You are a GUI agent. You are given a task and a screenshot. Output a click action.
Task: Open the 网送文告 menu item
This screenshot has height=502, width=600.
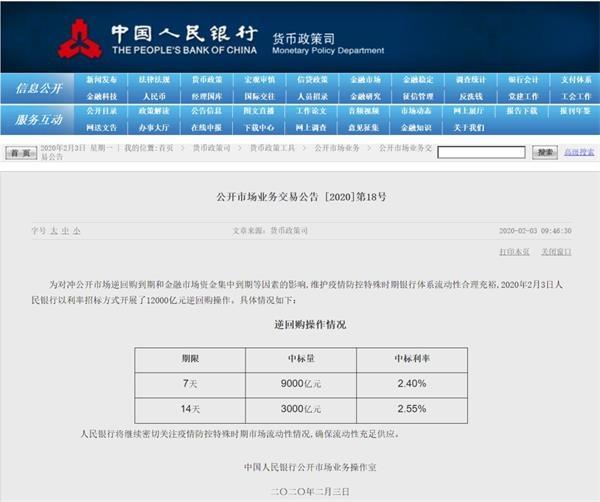point(101,127)
